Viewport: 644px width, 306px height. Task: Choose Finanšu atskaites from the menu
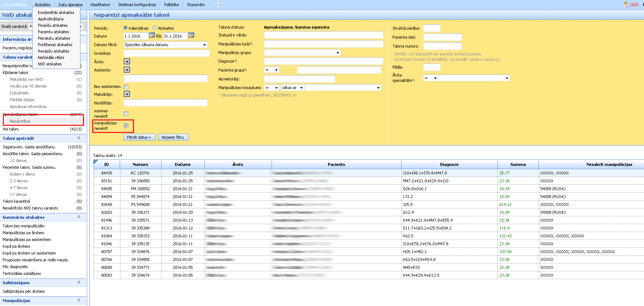(53, 25)
